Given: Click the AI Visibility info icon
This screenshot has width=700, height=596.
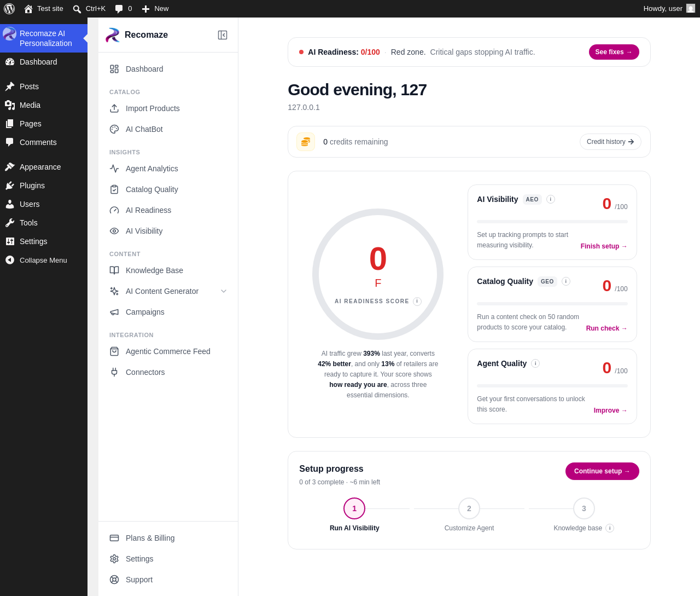Looking at the screenshot, I should (x=551, y=199).
